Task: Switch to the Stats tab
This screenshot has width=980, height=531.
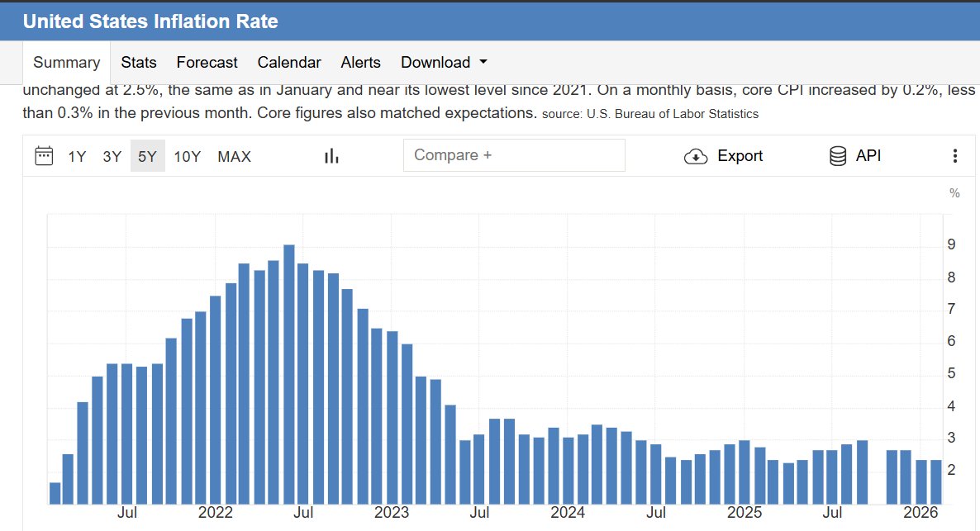Action: pos(139,63)
